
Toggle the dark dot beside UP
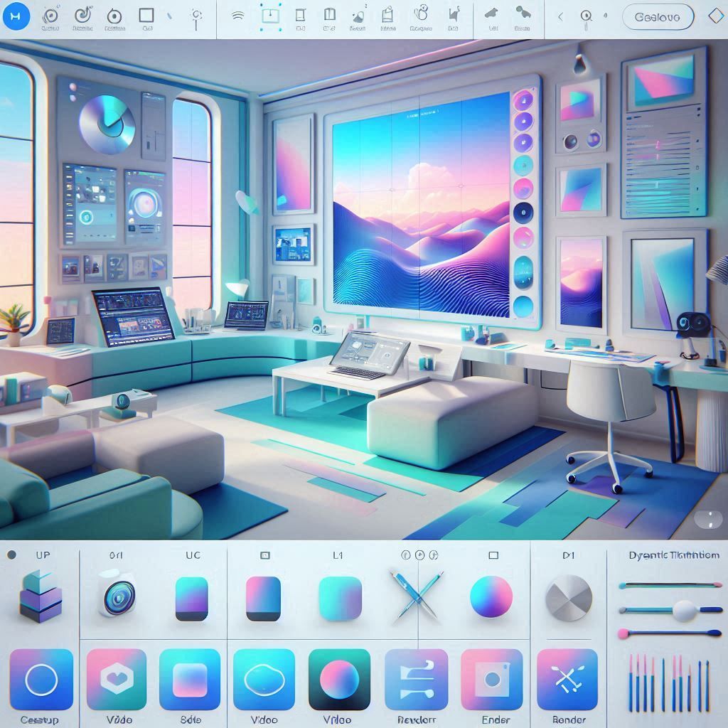tap(12, 555)
